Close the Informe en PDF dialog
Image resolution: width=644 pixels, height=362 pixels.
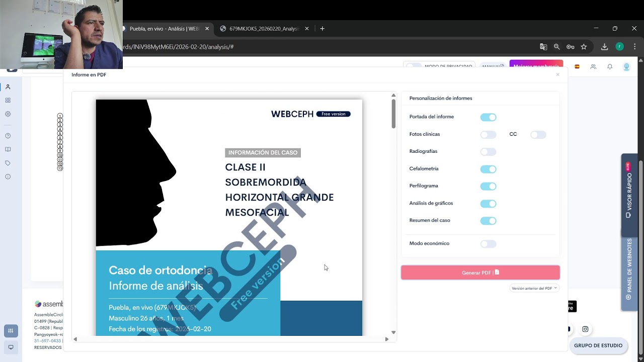557,74
